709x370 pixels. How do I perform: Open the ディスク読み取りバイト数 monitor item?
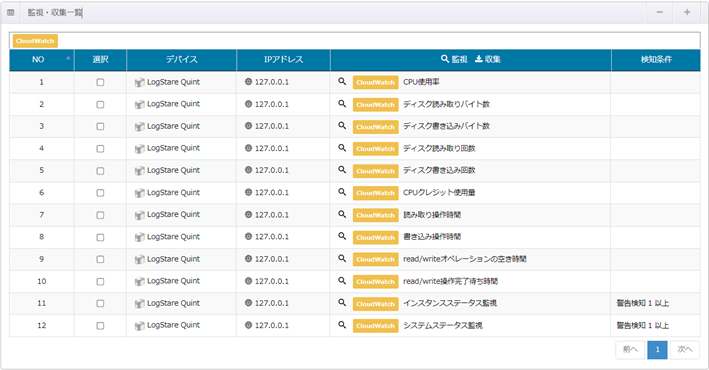coord(446,104)
